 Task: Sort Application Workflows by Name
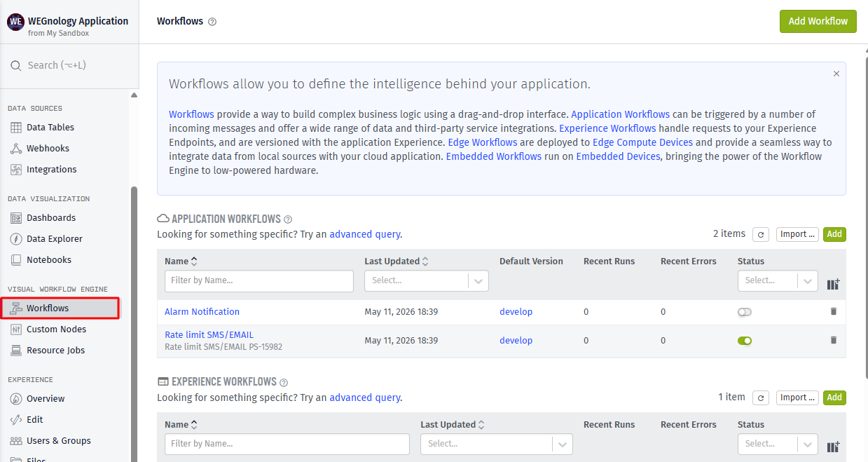click(181, 261)
